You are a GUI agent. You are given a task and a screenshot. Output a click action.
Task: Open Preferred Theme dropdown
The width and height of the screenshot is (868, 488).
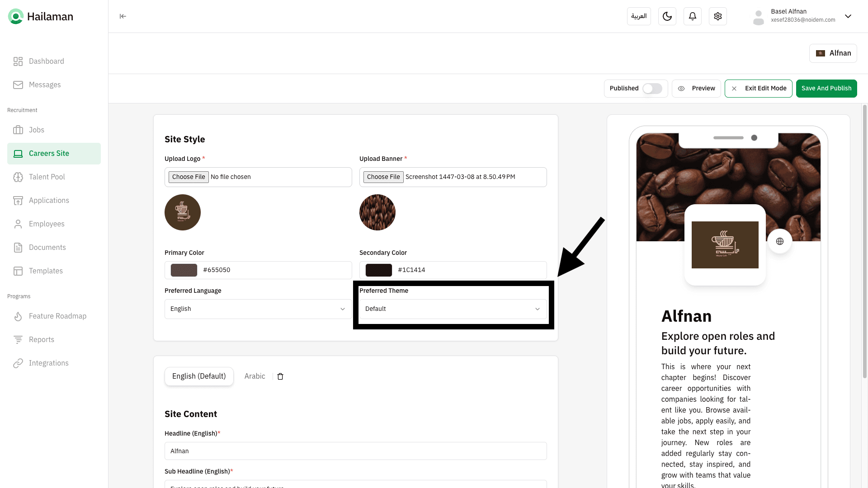(453, 309)
